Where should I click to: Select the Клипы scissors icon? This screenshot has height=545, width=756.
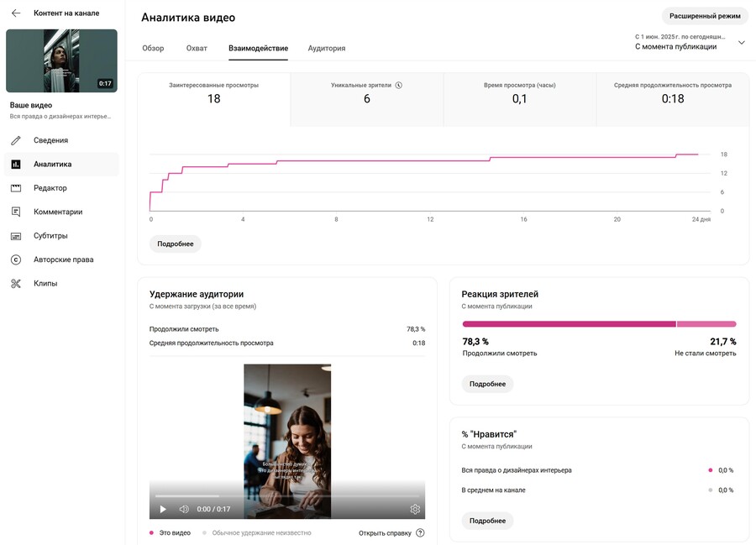[16, 284]
